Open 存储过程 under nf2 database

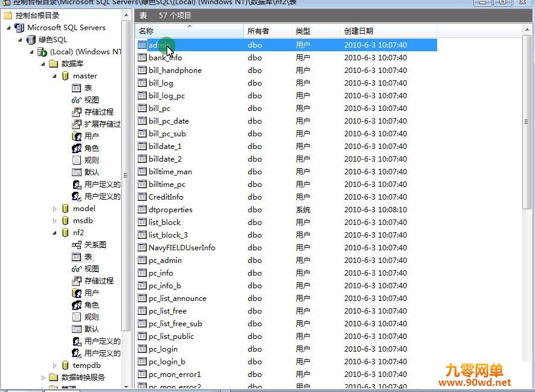click(x=98, y=281)
